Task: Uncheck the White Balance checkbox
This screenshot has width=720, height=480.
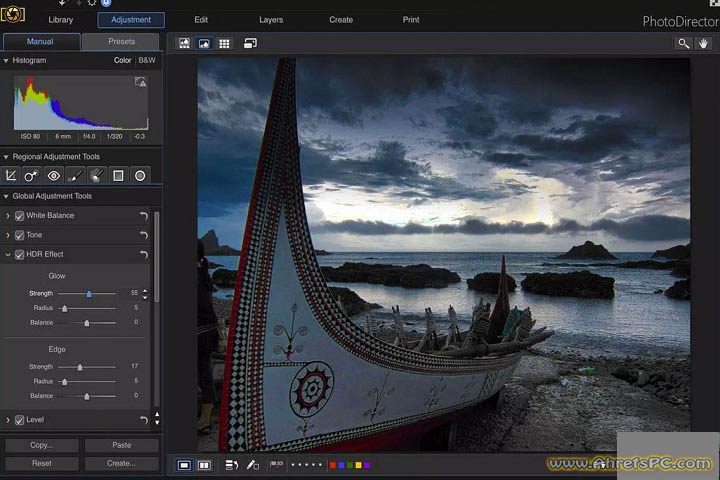Action: (19, 216)
